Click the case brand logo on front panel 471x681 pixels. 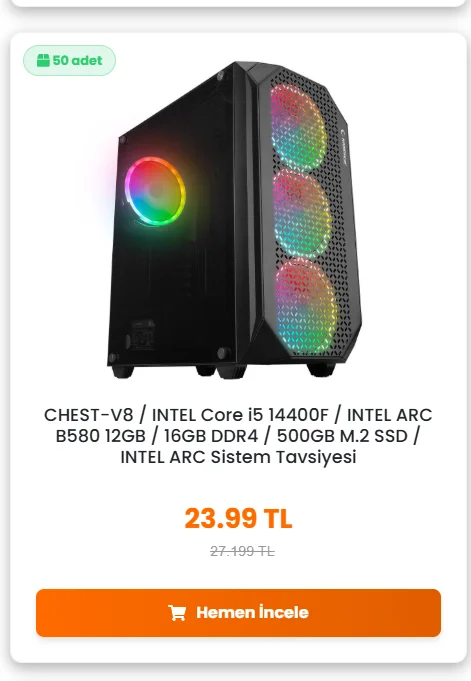[343, 146]
